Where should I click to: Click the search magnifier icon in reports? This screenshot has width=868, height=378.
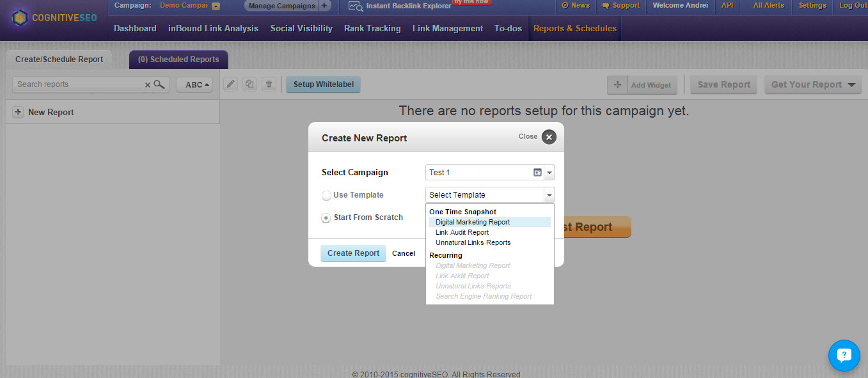[x=159, y=84]
